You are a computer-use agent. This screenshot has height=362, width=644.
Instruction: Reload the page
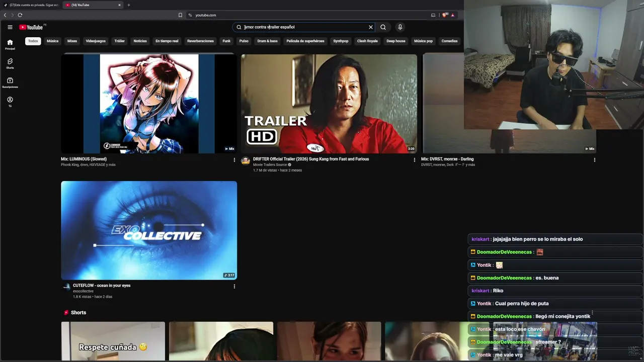pos(20,15)
